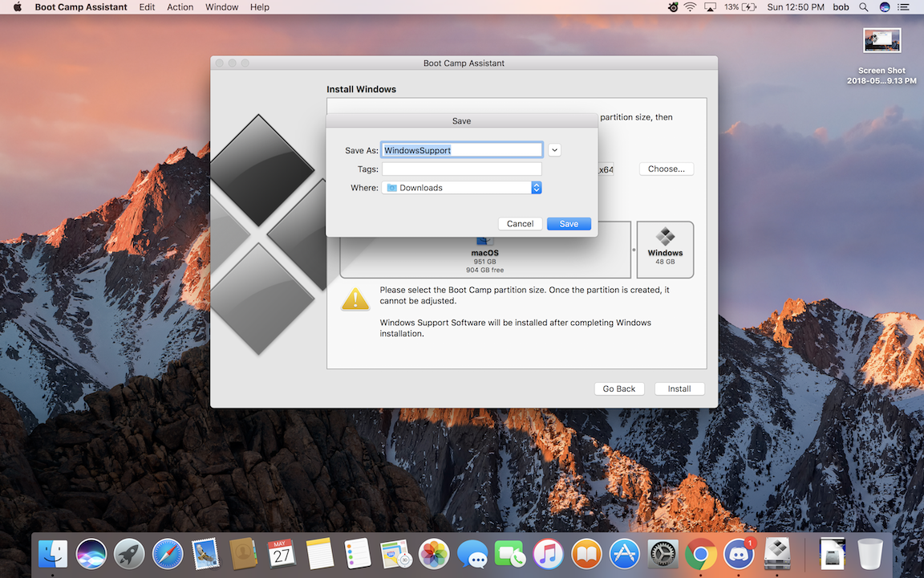Open Wi-Fi status menu
The width and height of the screenshot is (924, 578).
coord(690,7)
